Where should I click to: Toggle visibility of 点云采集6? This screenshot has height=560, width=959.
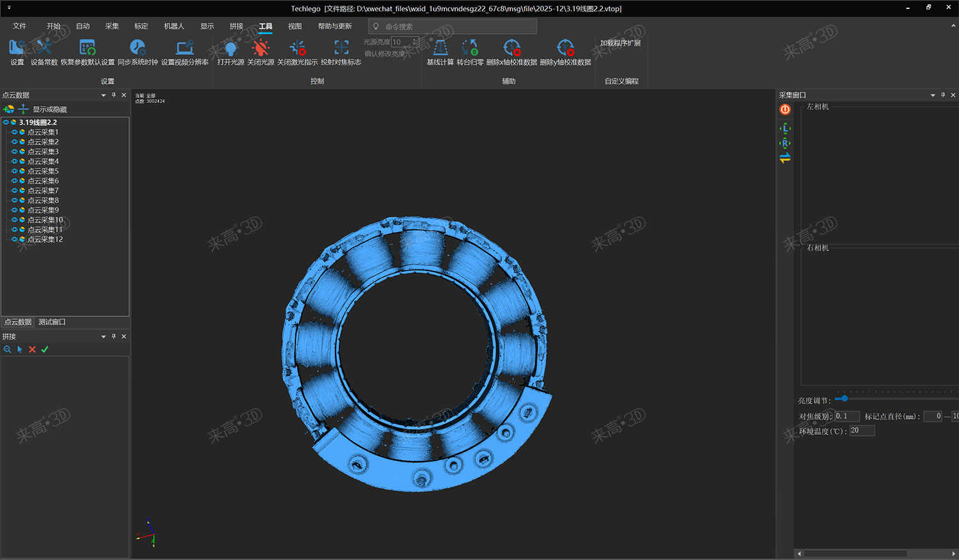14,181
